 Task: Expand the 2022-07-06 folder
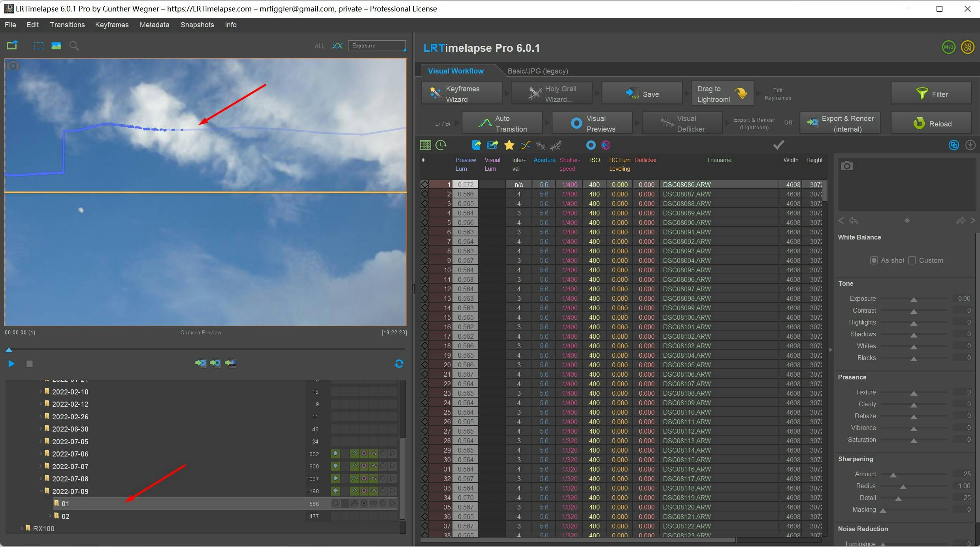40,454
